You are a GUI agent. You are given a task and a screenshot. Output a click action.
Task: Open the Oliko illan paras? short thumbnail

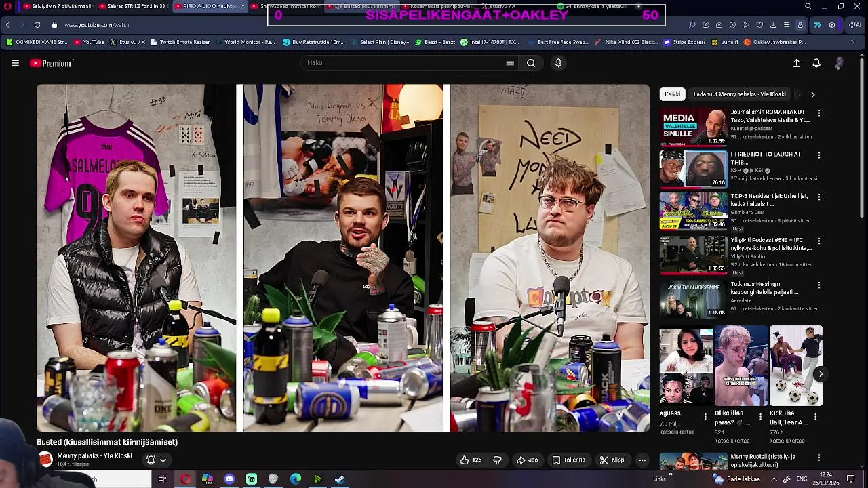click(741, 365)
